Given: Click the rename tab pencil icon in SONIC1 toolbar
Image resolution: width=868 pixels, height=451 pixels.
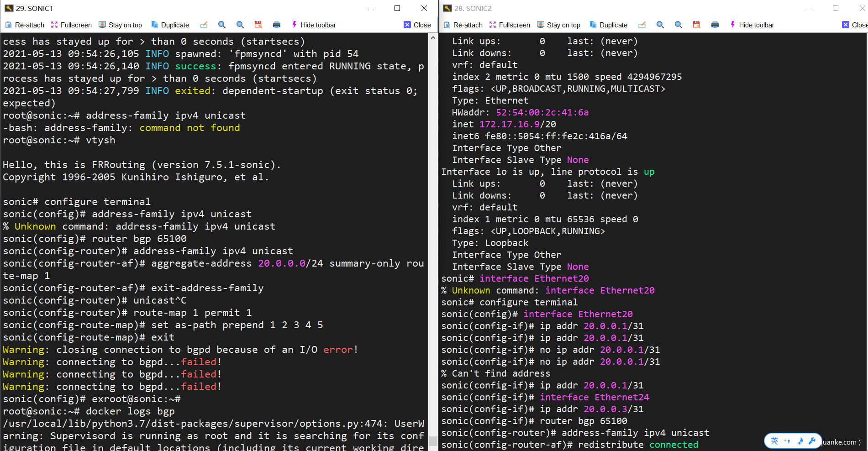Looking at the screenshot, I should [x=204, y=25].
